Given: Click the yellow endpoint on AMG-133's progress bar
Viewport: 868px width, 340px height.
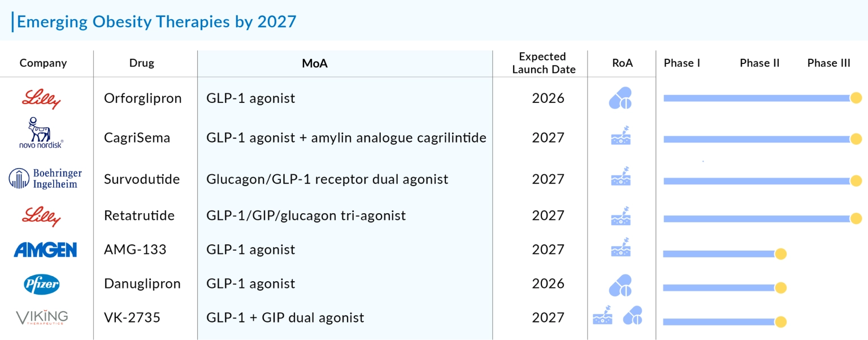Looking at the screenshot, I should pyautogui.click(x=781, y=254).
